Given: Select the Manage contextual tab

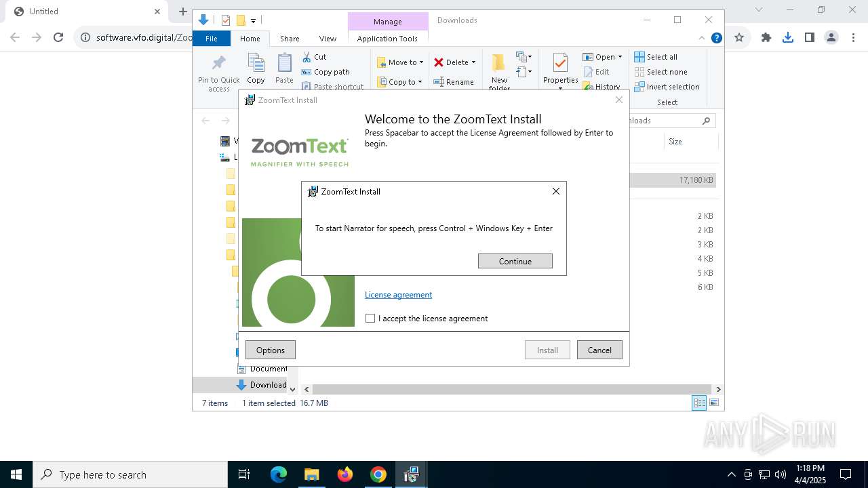Looking at the screenshot, I should pyautogui.click(x=387, y=22).
